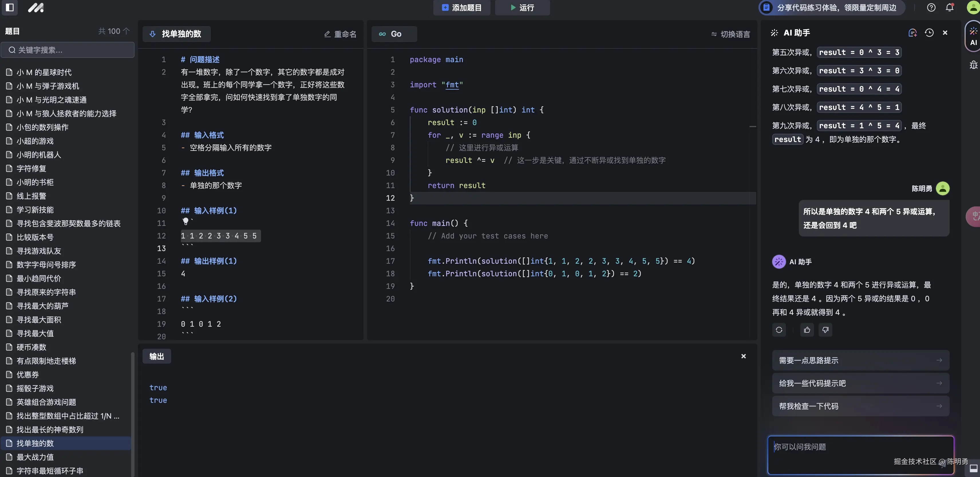Screen dimensions: 980x477
Task: Click the 添加题目 add problem button
Action: [461, 8]
